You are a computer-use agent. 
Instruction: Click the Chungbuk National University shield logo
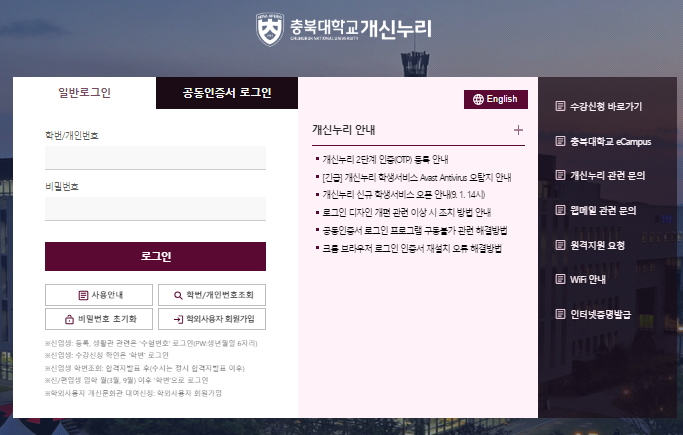270,29
